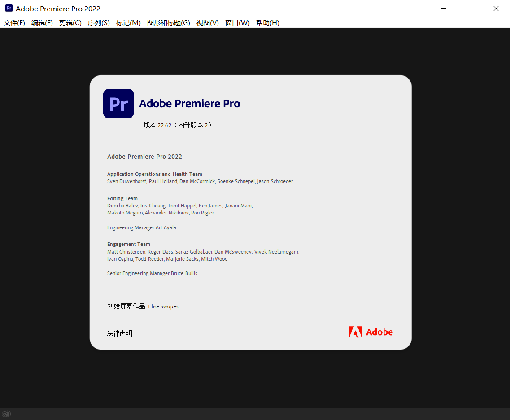
Task: Click the red Adobe logo
Action: coord(371,332)
